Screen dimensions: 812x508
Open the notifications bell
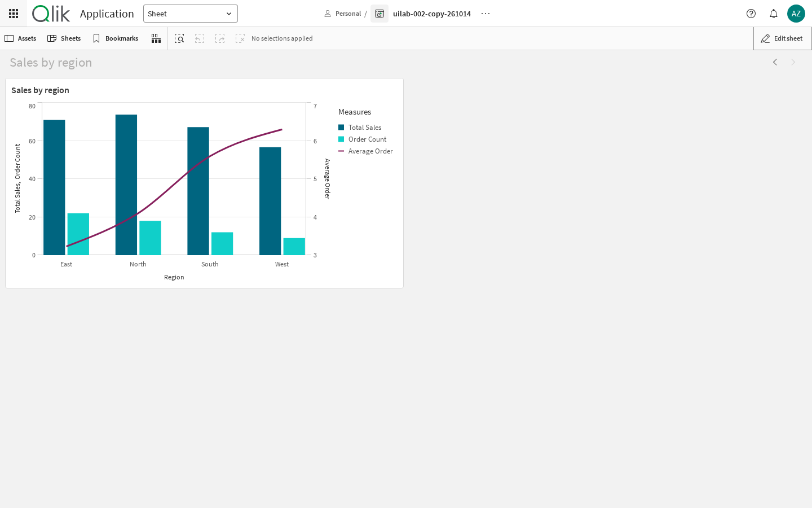coord(774,14)
